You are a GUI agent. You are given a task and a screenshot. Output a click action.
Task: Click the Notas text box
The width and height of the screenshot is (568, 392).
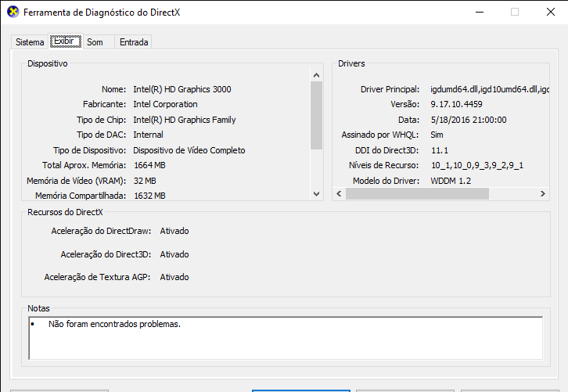(286, 338)
